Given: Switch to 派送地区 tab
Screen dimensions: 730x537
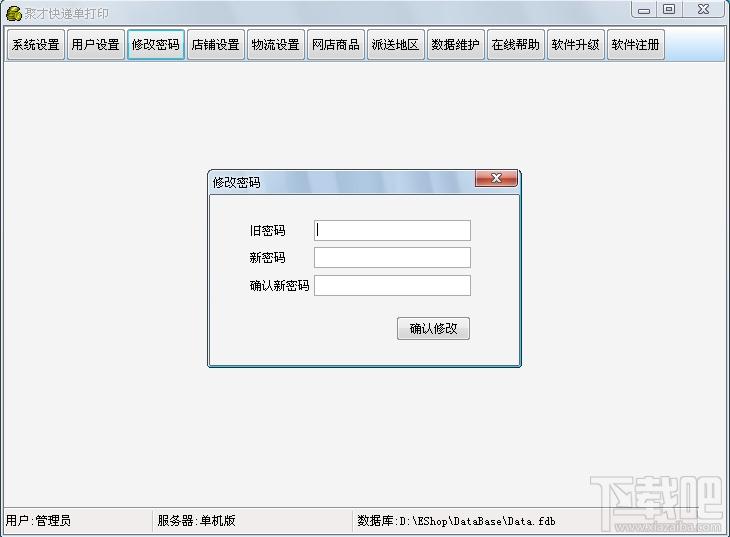Looking at the screenshot, I should pos(396,45).
